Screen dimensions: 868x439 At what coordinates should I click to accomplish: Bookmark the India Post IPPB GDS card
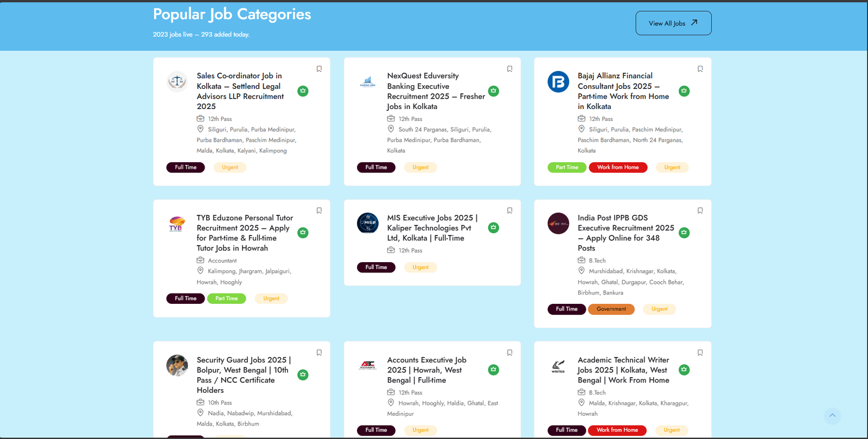700,211
